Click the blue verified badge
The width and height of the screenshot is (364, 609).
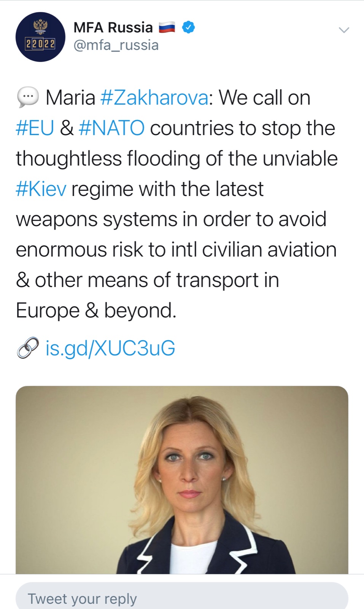[x=189, y=27]
